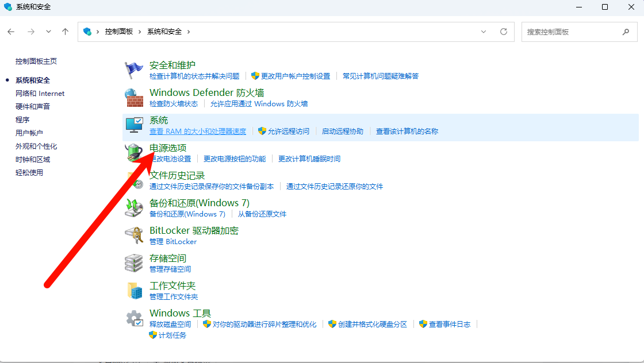
Task: Expand chevron after 控制面板 in breadcrumb
Action: pos(140,32)
